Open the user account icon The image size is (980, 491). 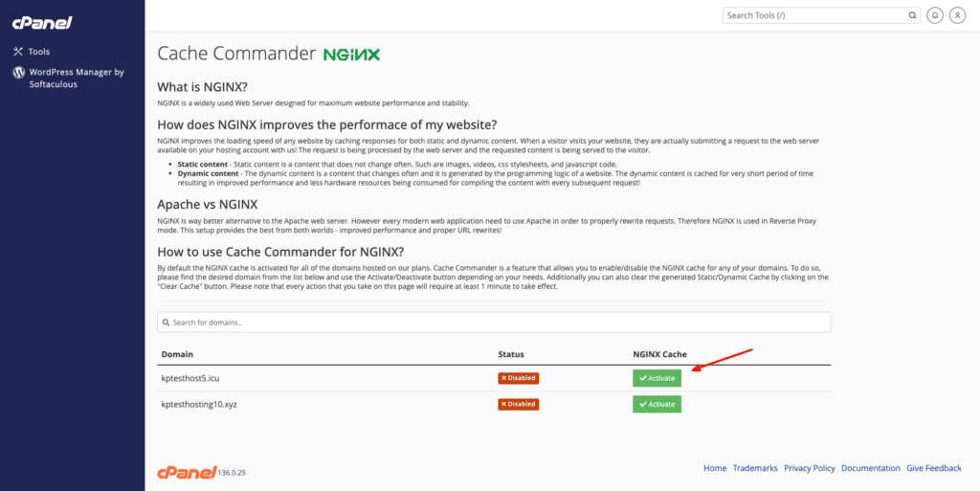957,15
